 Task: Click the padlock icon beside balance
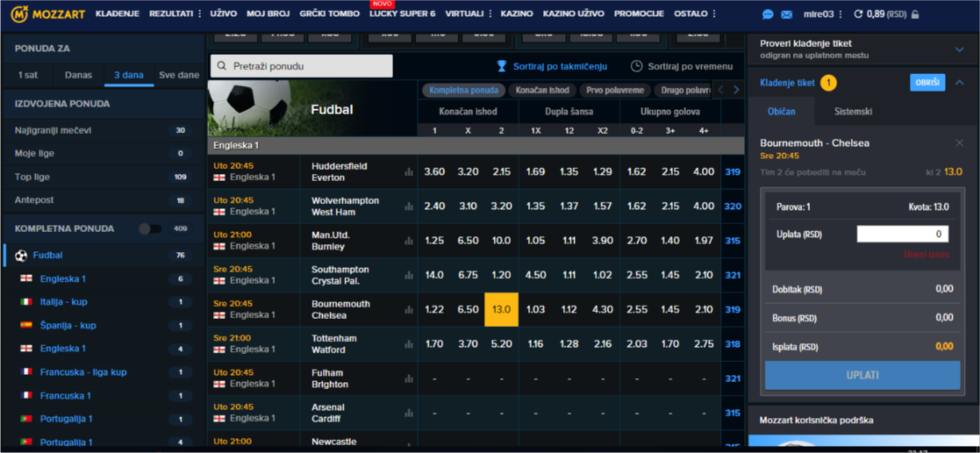tap(915, 14)
